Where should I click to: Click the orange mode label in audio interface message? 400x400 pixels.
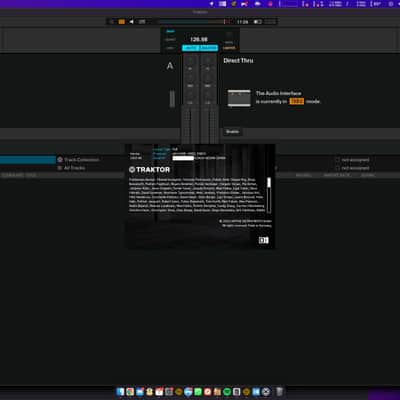[x=296, y=101]
